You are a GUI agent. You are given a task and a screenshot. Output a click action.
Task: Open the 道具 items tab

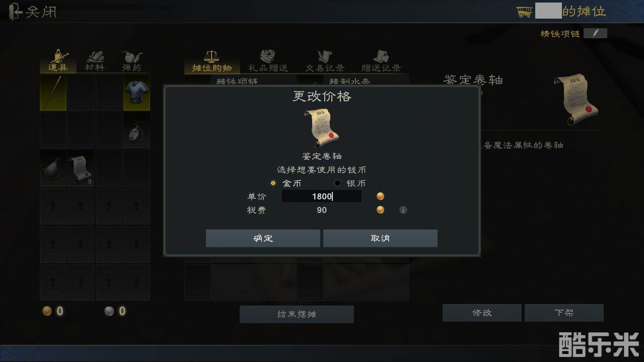(x=58, y=61)
